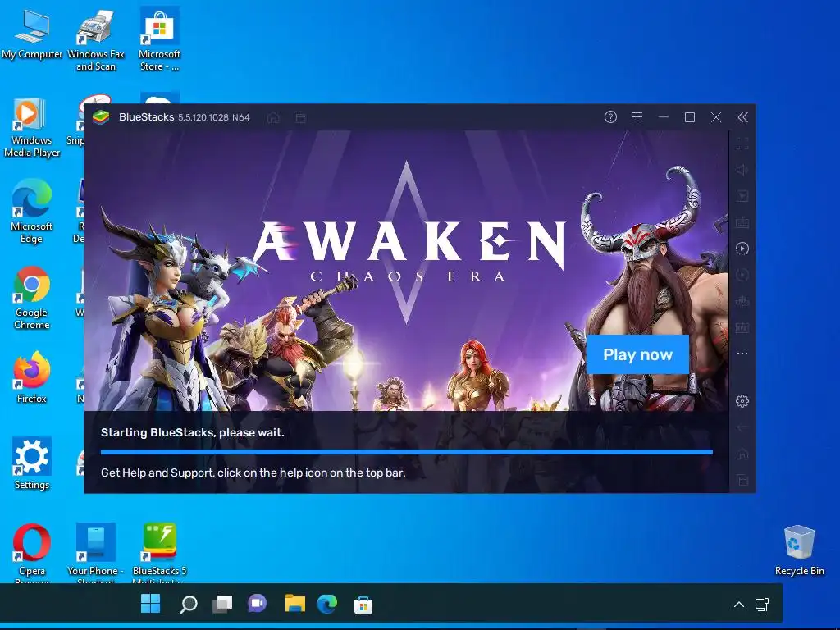Image resolution: width=840 pixels, height=630 pixels.
Task: Open File Explorer from the taskbar
Action: tap(294, 604)
